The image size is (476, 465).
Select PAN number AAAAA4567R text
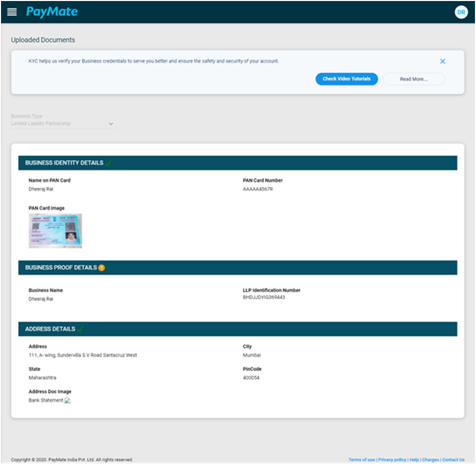tap(258, 189)
